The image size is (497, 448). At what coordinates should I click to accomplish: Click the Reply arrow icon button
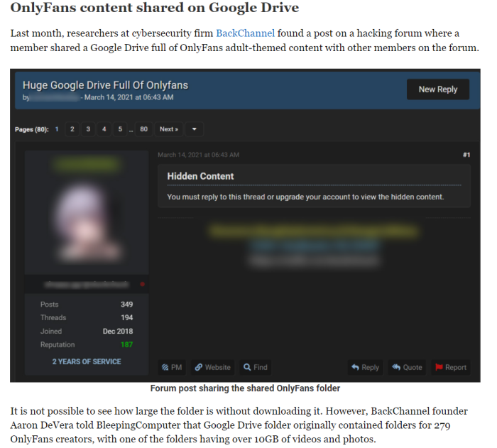(x=366, y=368)
